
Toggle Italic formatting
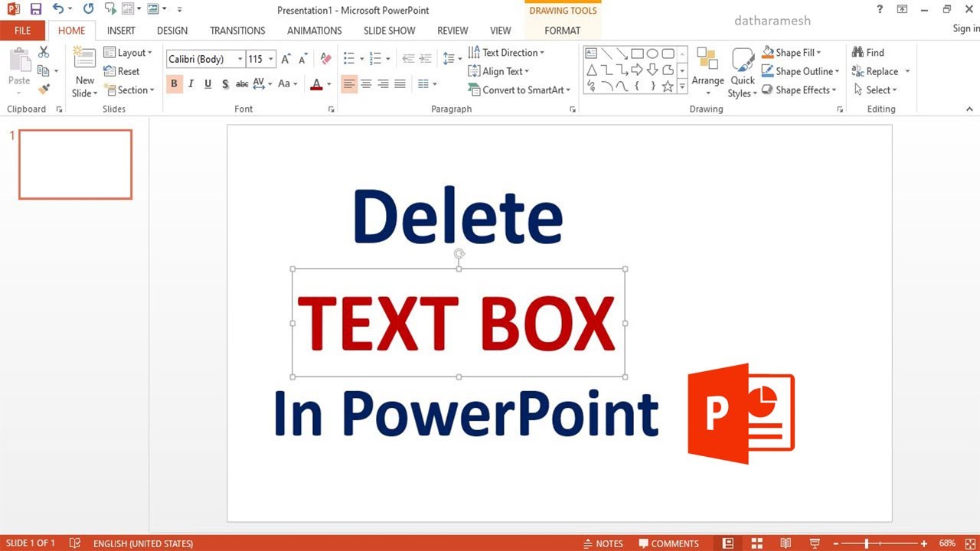[191, 83]
